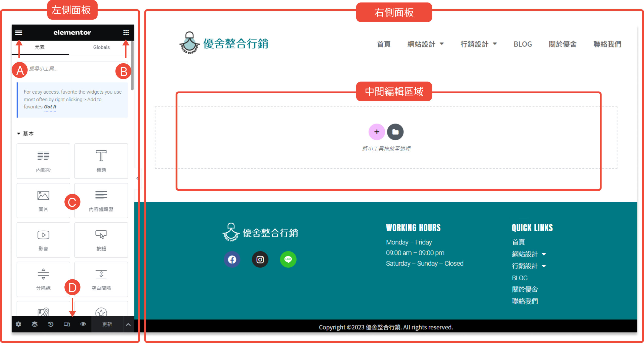The height and width of the screenshot is (343, 644).
Task: Open save options arrow beside 更新
Action: point(128,324)
